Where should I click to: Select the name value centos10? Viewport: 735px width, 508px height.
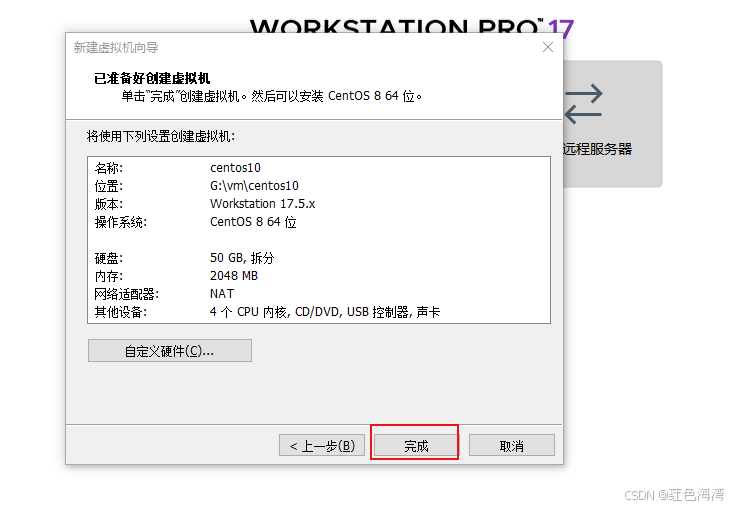coord(235,168)
